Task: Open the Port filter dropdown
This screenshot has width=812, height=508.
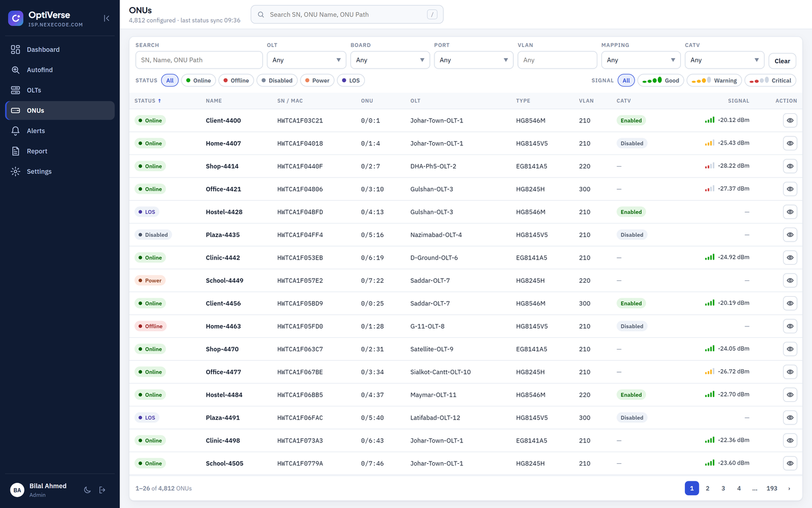Action: (x=473, y=60)
